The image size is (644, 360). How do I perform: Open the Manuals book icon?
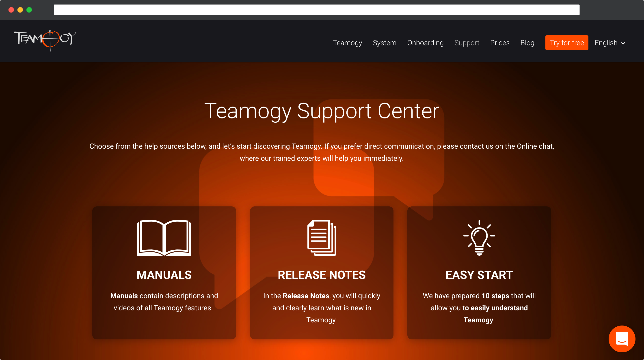pos(164,238)
